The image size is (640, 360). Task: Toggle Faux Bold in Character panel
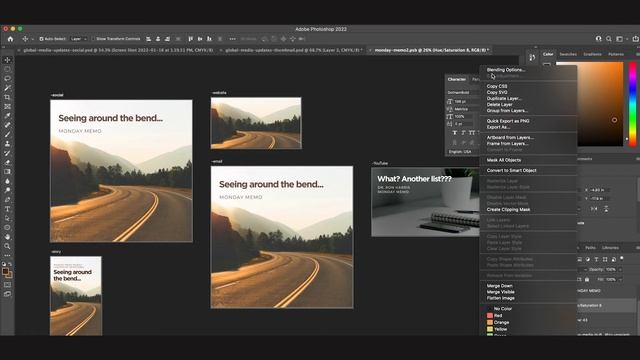click(455, 133)
